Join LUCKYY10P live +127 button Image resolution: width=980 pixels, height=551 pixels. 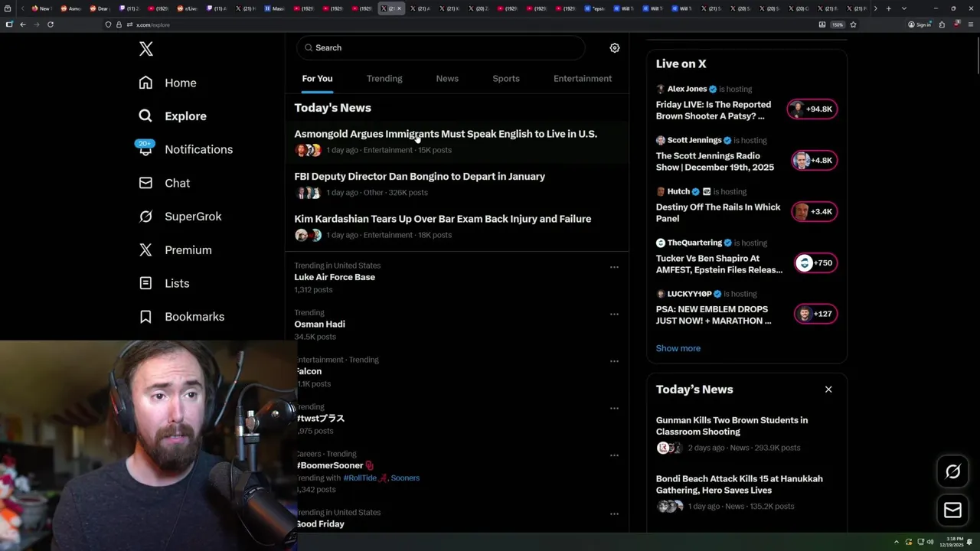[815, 314]
